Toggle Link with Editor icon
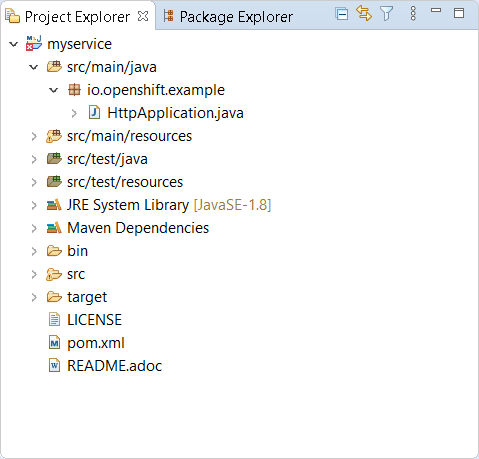This screenshot has height=459, width=479. (364, 14)
